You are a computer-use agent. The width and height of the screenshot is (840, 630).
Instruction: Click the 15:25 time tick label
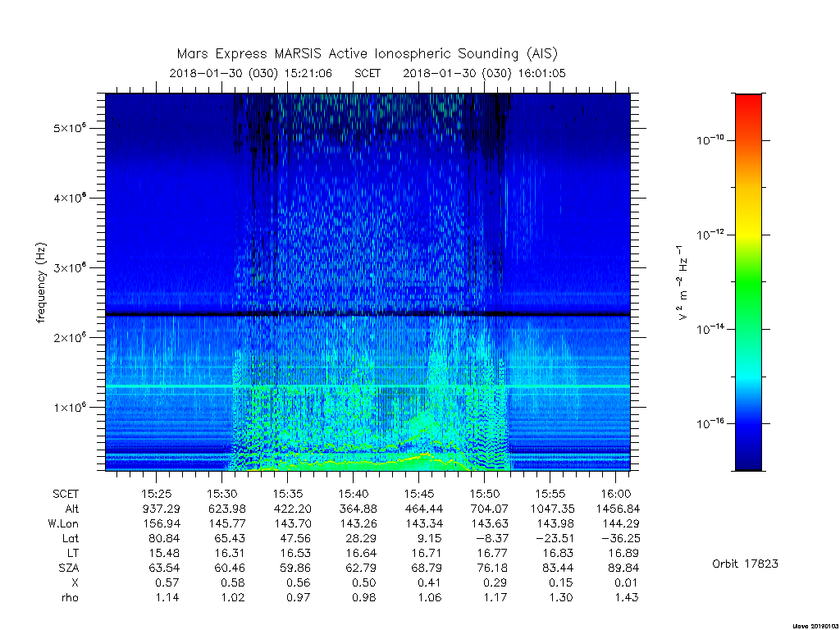[157, 494]
